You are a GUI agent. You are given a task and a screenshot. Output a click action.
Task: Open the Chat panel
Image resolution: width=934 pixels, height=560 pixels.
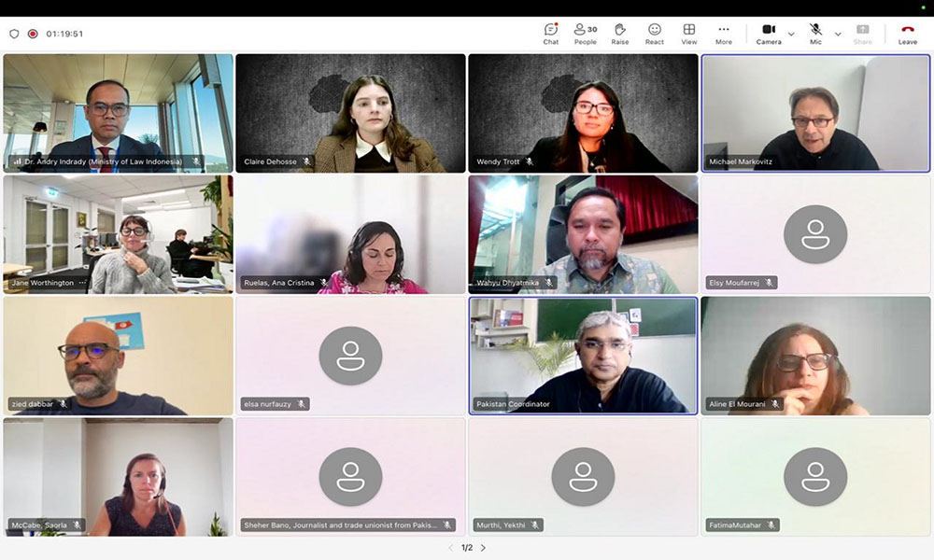[x=551, y=34]
